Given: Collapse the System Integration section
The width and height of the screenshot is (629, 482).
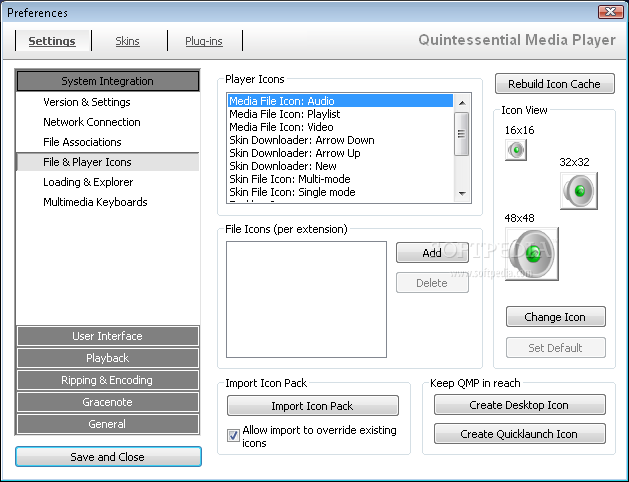Looking at the screenshot, I should 108,81.
